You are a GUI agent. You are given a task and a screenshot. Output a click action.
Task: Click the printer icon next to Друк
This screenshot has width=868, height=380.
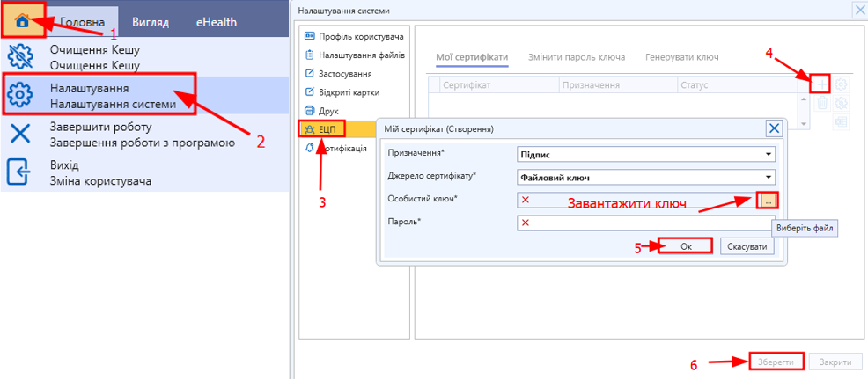coord(310,111)
